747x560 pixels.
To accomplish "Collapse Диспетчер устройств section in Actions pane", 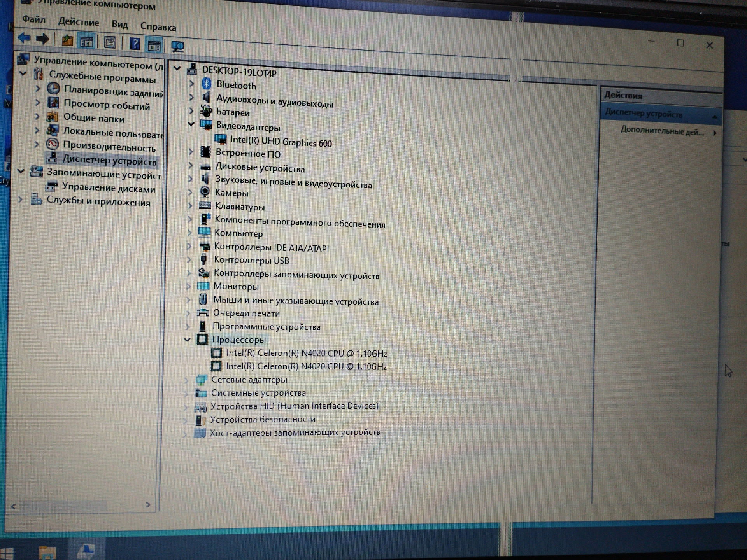I will [x=714, y=117].
